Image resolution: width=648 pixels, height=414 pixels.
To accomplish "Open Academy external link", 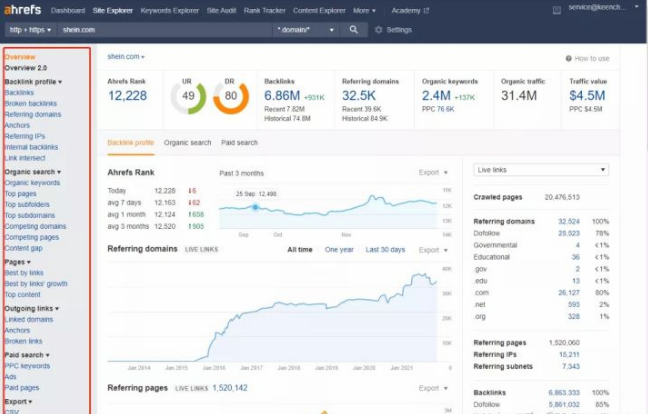I will pos(410,10).
